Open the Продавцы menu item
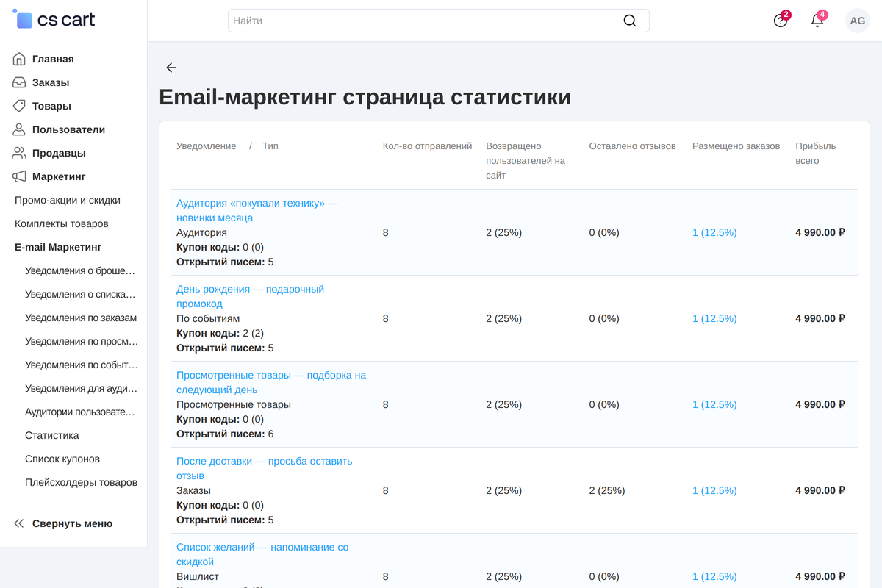The image size is (882, 588). pyautogui.click(x=59, y=153)
